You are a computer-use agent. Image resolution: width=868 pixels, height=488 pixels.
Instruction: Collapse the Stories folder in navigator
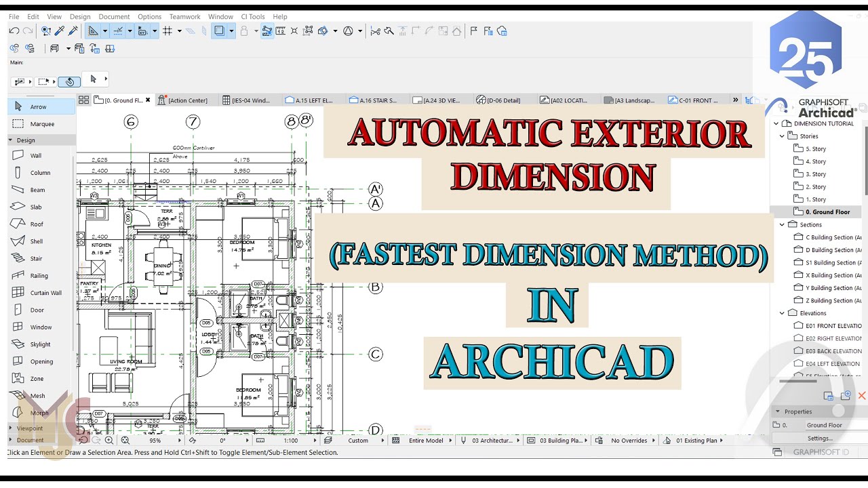click(782, 136)
